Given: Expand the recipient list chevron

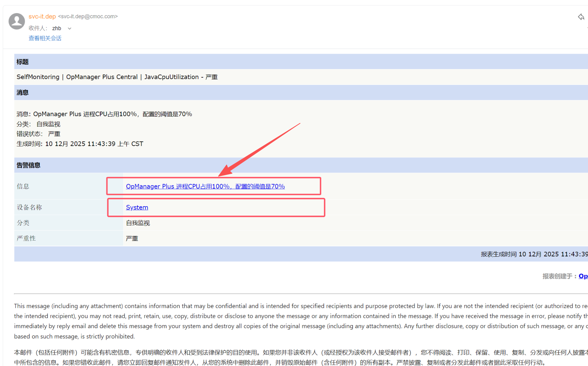Looking at the screenshot, I should [70, 29].
